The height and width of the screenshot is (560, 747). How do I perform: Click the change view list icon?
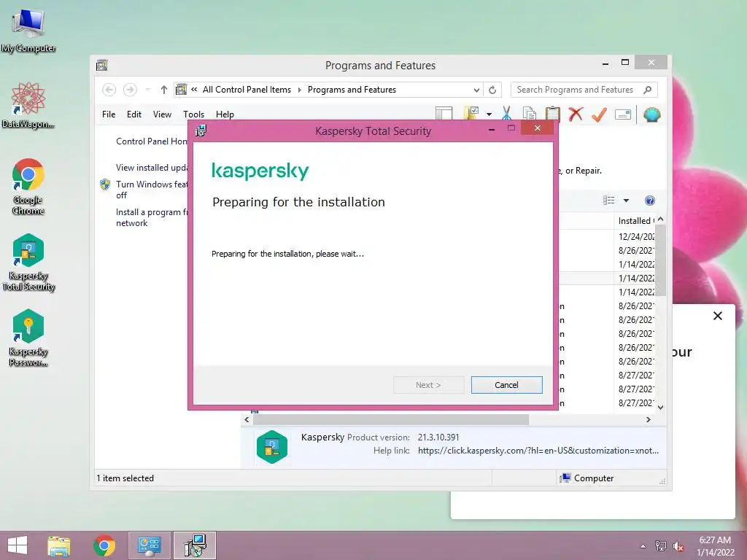(609, 201)
